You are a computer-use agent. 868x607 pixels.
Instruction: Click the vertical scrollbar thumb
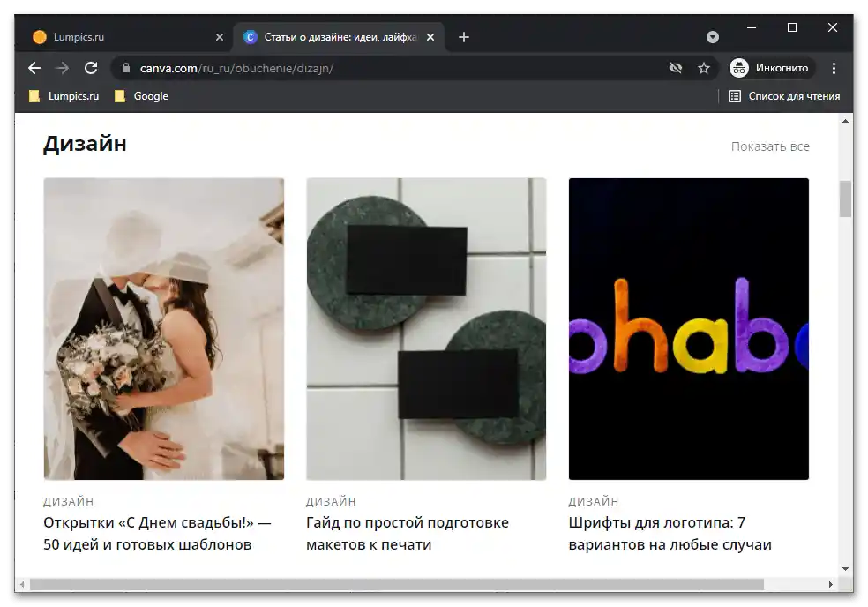[845, 199]
